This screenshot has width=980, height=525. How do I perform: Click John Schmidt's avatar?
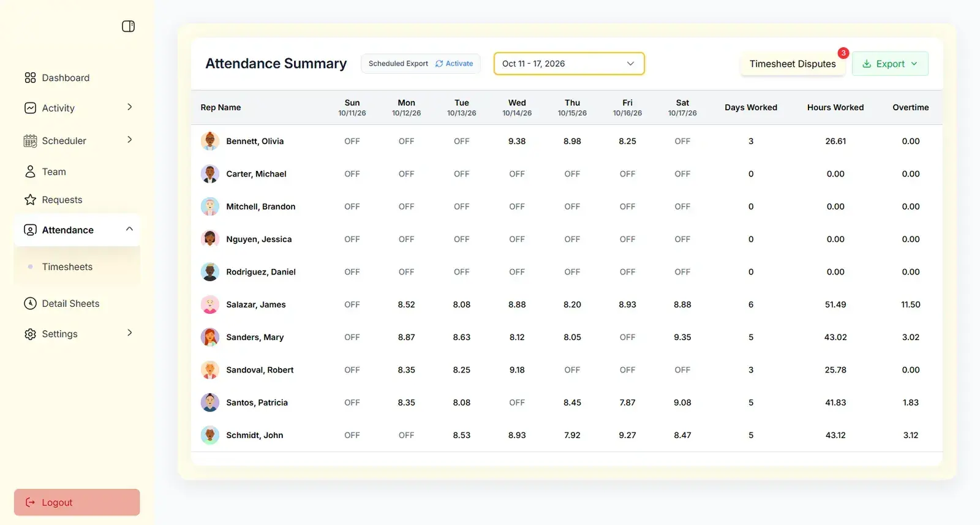(210, 435)
